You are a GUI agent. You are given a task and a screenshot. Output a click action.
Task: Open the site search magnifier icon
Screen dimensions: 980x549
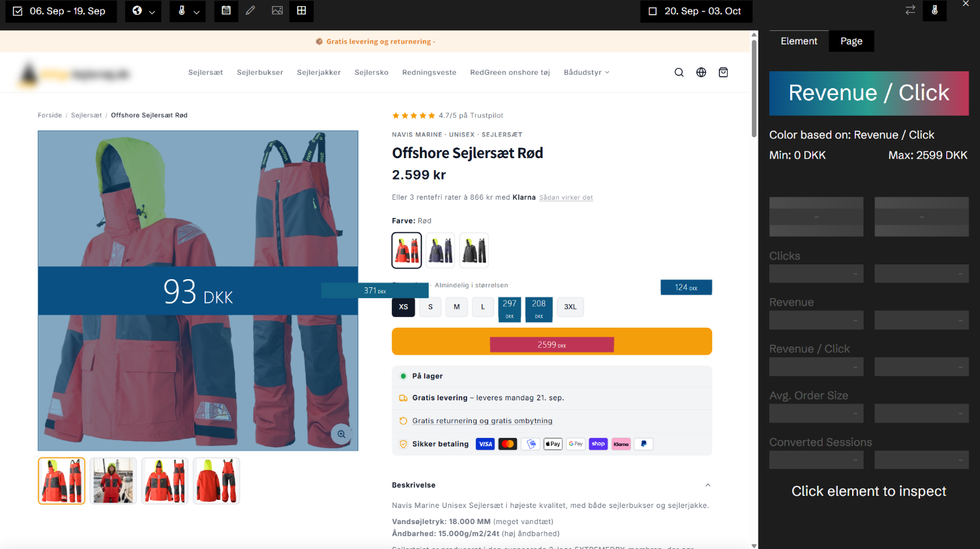click(679, 73)
